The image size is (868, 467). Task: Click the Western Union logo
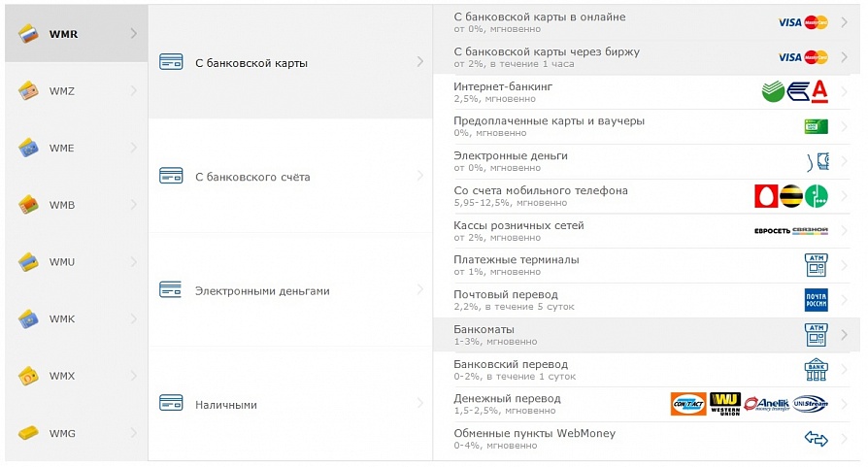[725, 404]
